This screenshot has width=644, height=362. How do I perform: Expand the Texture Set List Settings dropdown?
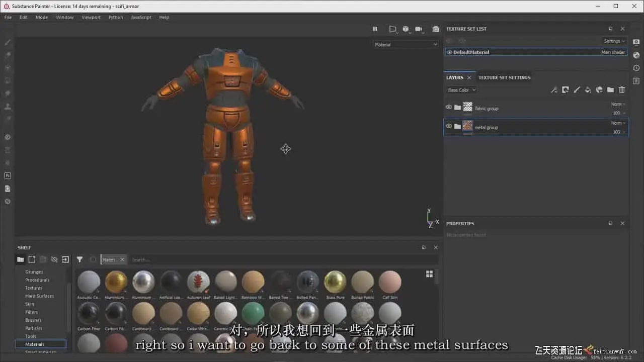pyautogui.click(x=614, y=41)
